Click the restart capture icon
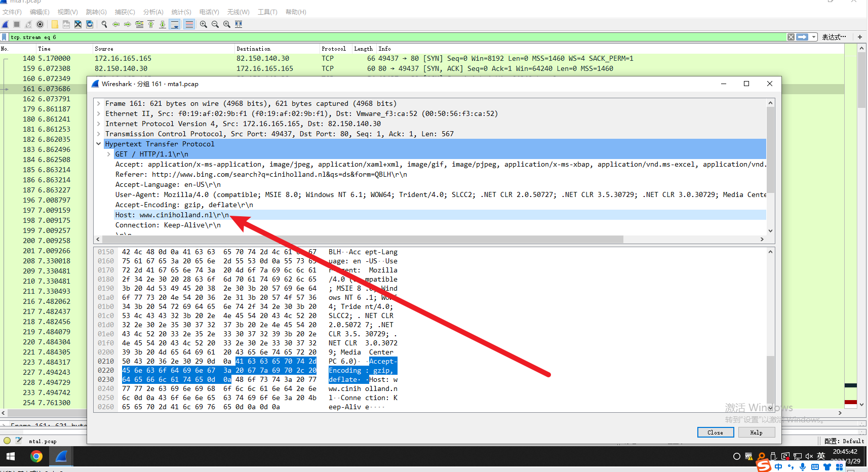868x472 pixels. [28, 24]
